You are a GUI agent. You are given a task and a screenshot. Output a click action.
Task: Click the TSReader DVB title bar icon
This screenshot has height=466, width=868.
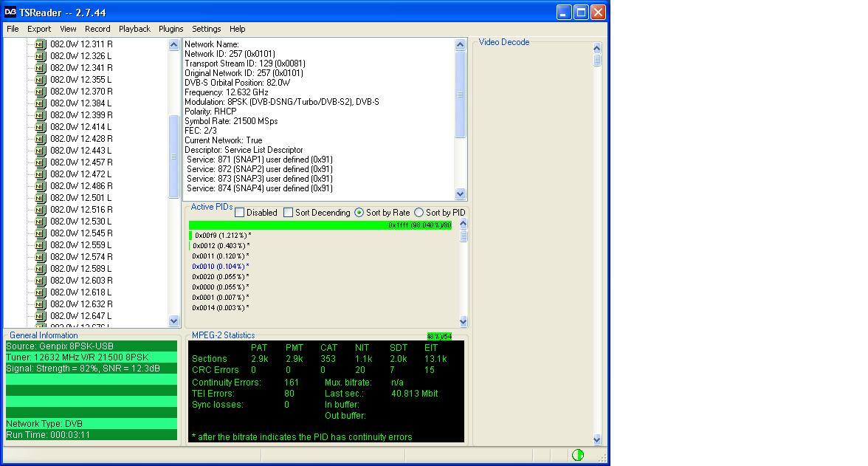click(x=10, y=13)
